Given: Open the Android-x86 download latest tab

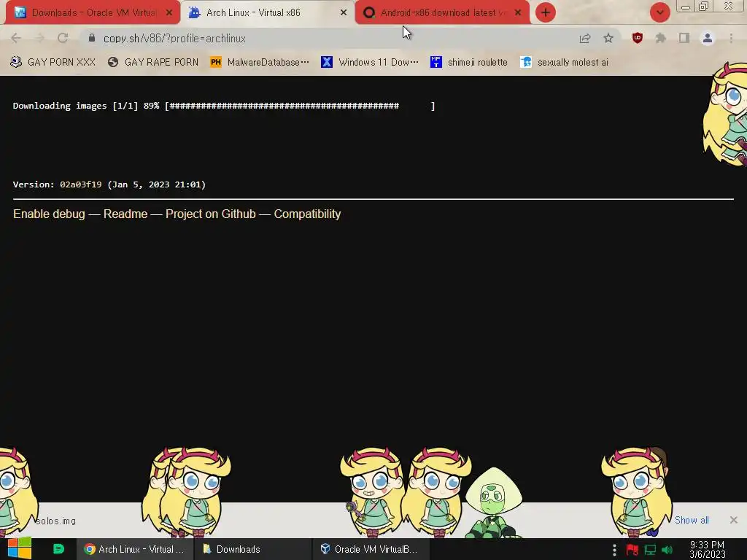Looking at the screenshot, I should pos(442,12).
